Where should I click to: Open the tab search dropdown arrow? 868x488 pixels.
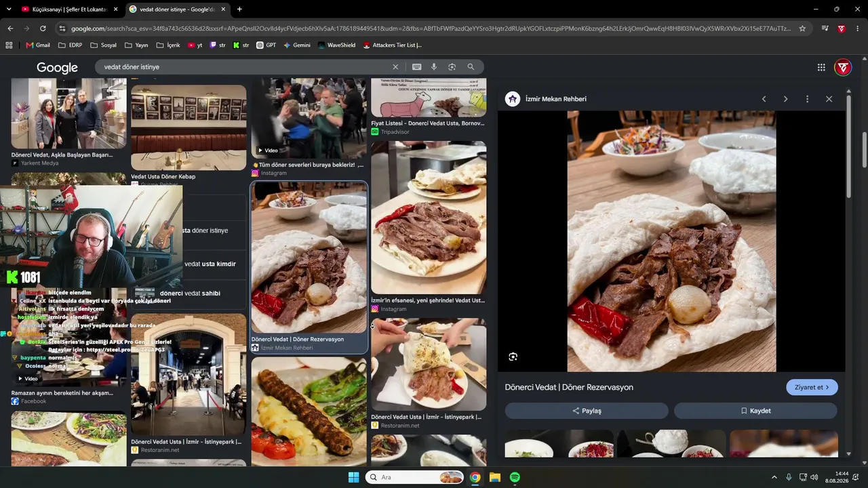click(9, 9)
